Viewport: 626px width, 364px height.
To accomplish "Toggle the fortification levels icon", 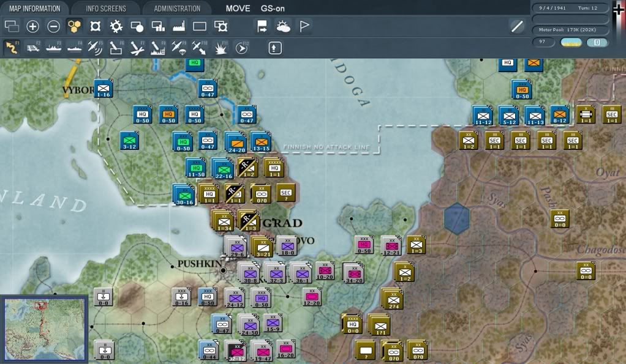I will 95,26.
